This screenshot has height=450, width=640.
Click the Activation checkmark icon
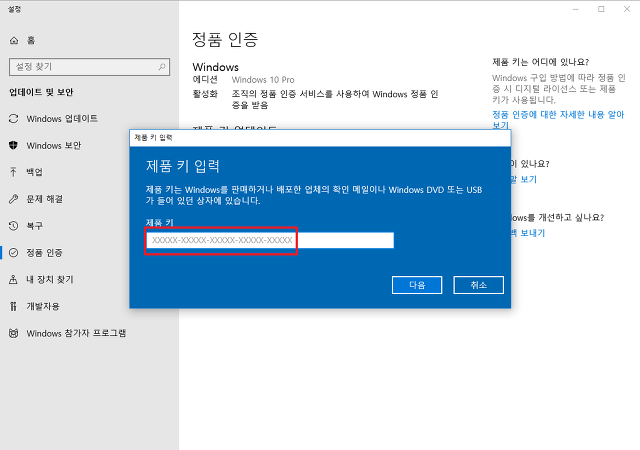pos(13,252)
